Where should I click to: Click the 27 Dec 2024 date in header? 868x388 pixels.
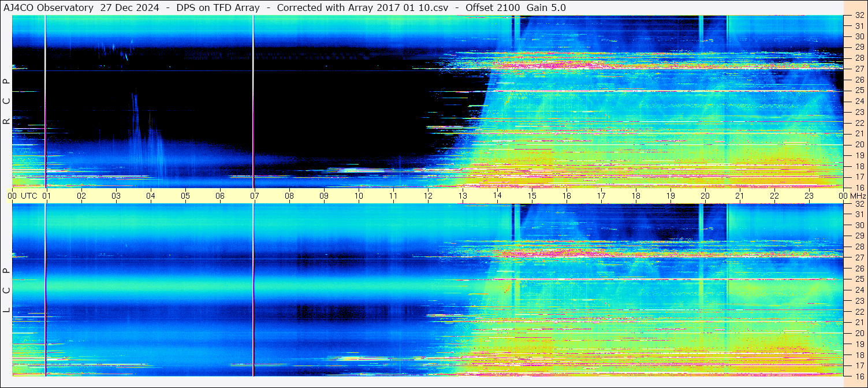click(x=131, y=8)
